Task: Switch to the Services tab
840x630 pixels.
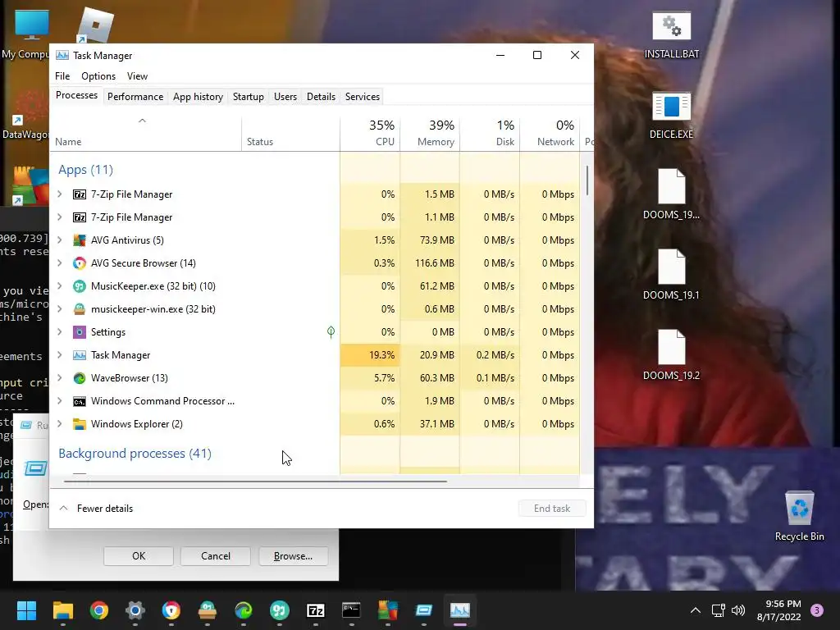Action: 362,97
